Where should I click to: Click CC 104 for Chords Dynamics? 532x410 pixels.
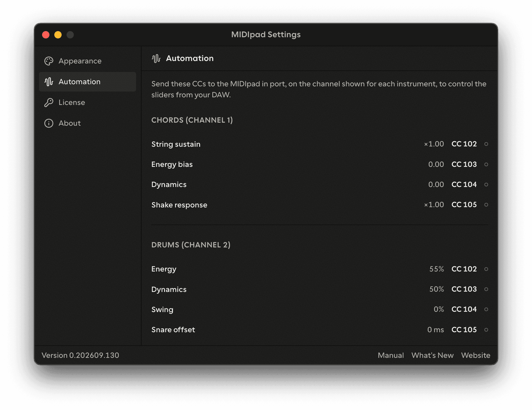pos(464,185)
